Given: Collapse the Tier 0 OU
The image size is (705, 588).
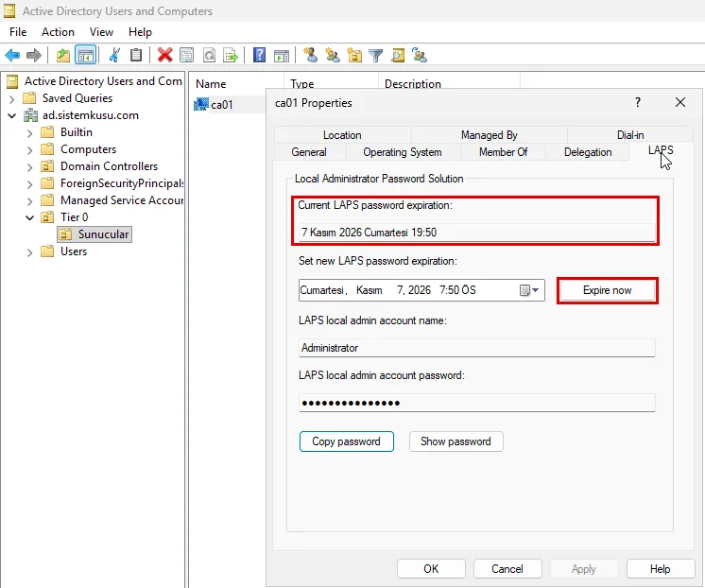Looking at the screenshot, I should click(x=29, y=217).
